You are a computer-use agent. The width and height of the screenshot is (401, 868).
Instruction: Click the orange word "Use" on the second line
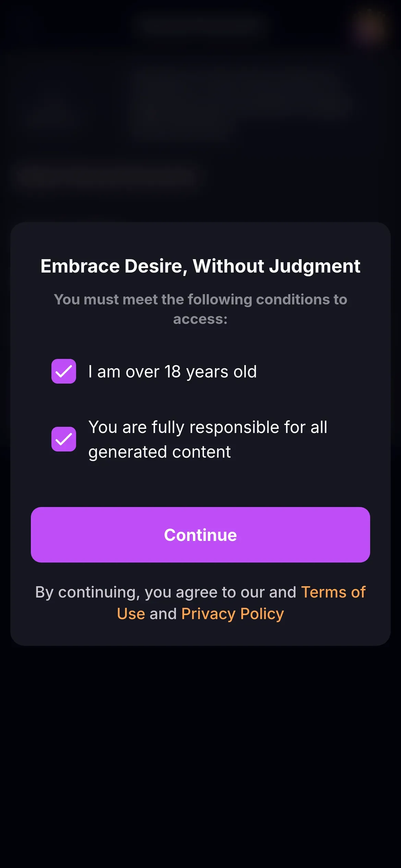point(131,614)
